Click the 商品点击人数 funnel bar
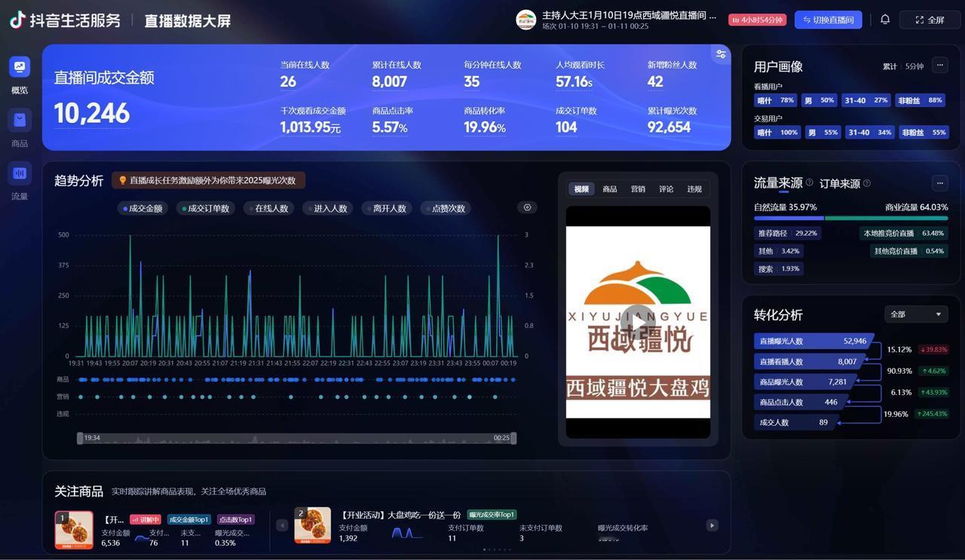 (x=799, y=402)
